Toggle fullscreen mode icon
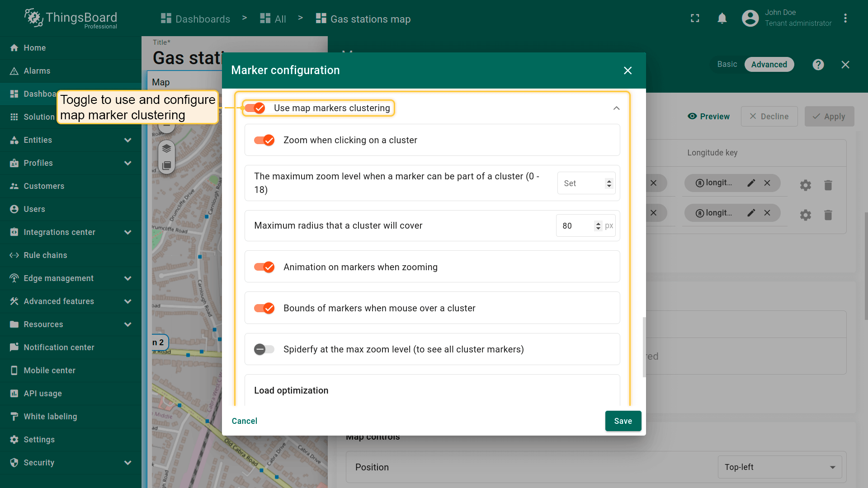 click(x=695, y=19)
